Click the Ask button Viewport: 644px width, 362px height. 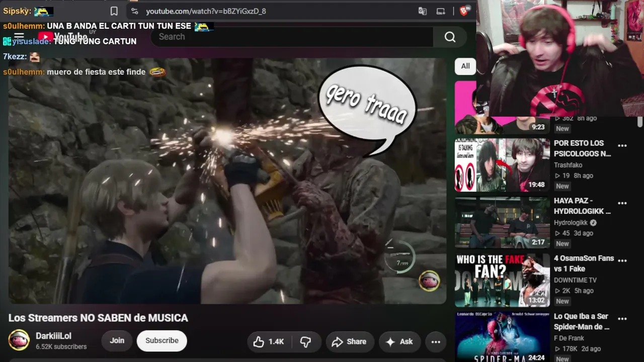[399, 342]
